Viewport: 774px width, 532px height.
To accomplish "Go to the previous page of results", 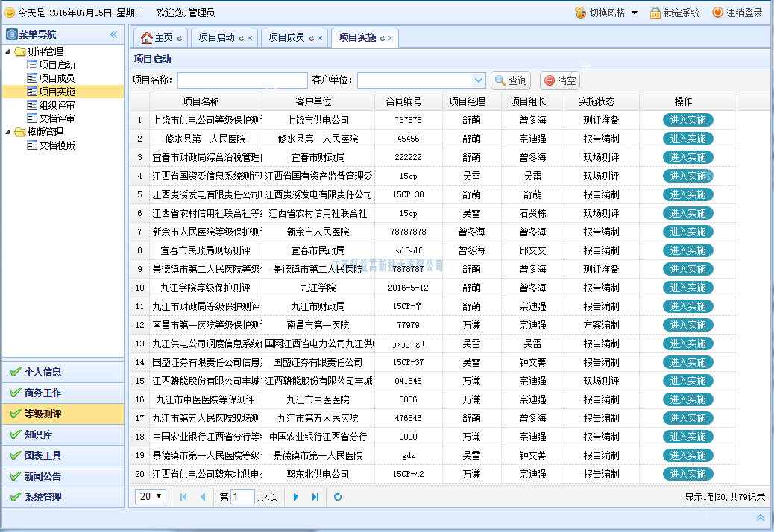I will tap(203, 497).
